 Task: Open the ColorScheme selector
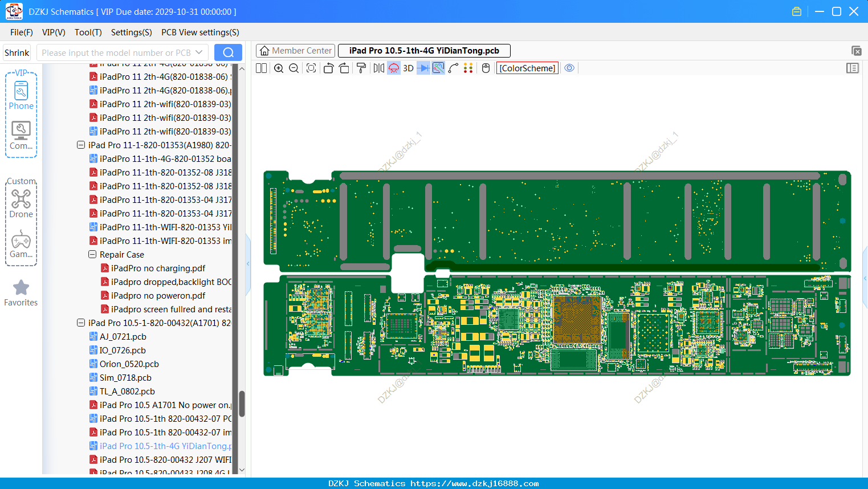click(527, 68)
